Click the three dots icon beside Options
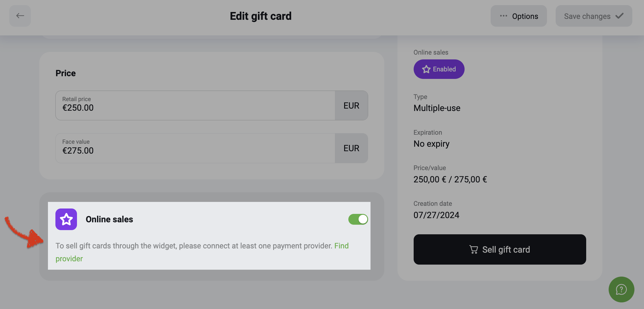Screen dimensions: 644x309 pos(504,16)
